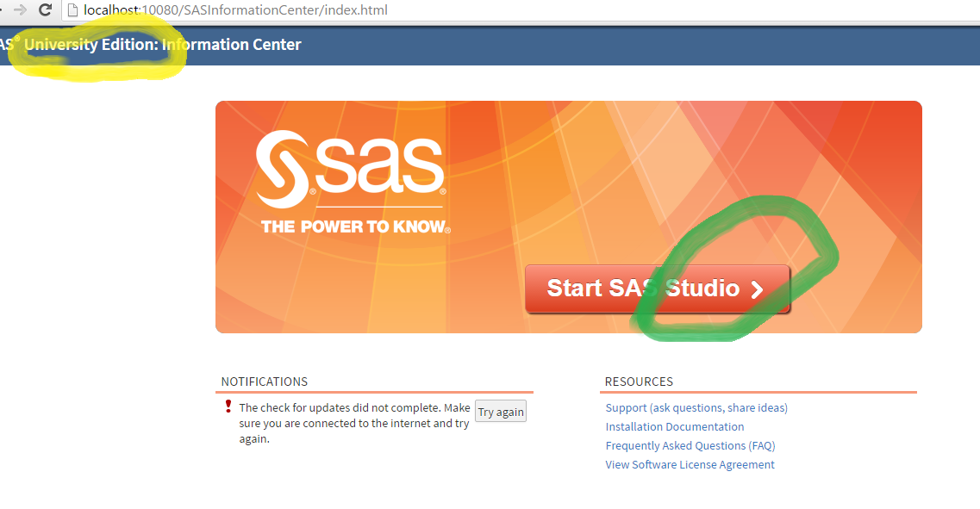This screenshot has height=509, width=980.
Task: Click the Try again button
Action: pyautogui.click(x=501, y=412)
